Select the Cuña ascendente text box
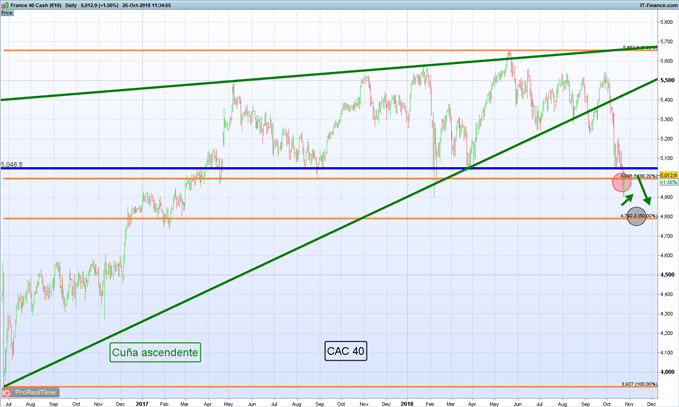The height and width of the screenshot is (407, 679). pos(155,352)
